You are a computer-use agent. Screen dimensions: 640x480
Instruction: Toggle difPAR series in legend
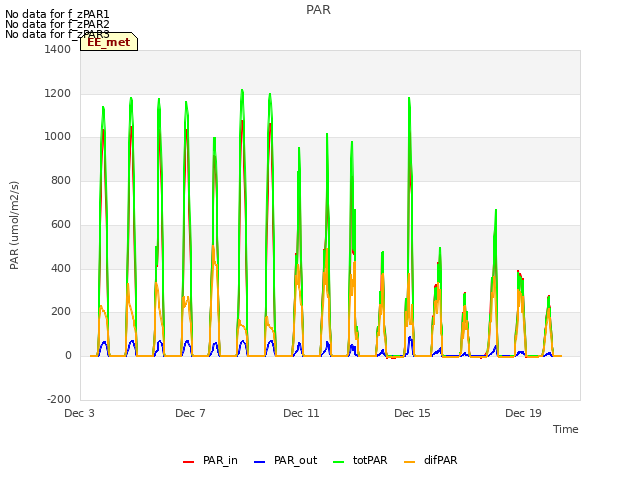[x=431, y=460]
